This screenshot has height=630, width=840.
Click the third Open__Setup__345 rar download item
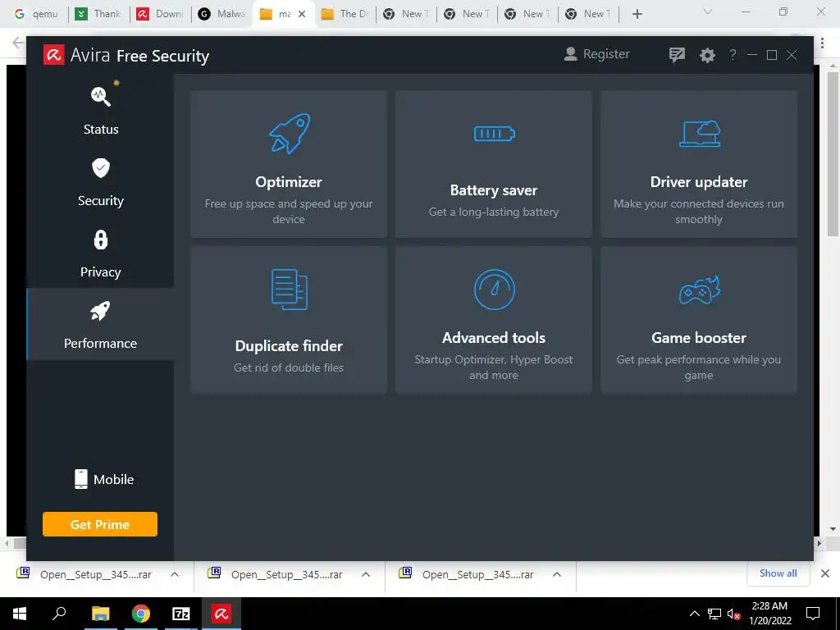[478, 574]
